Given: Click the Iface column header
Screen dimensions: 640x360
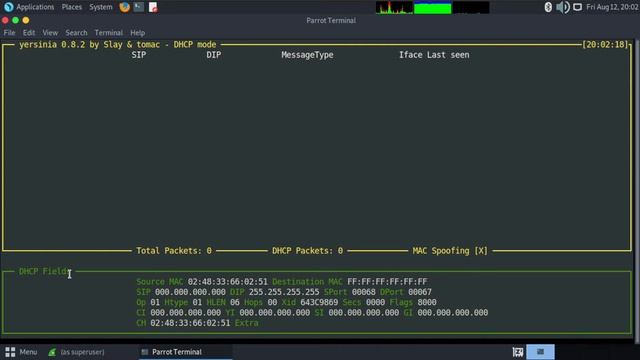Looking at the screenshot, I should [411, 55].
